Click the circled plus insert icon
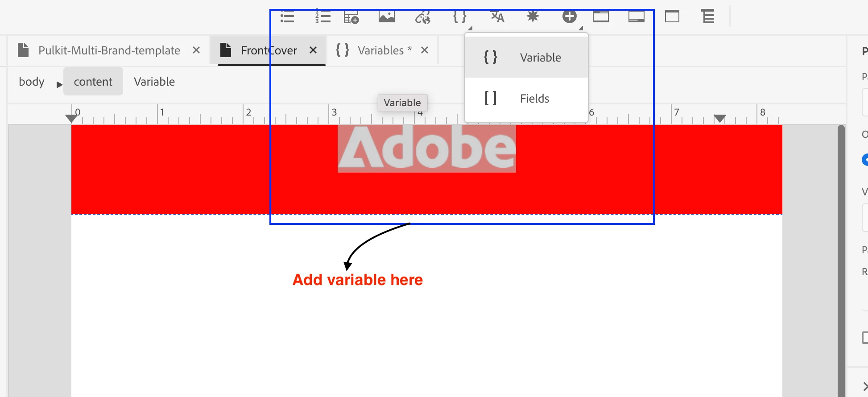 point(569,17)
